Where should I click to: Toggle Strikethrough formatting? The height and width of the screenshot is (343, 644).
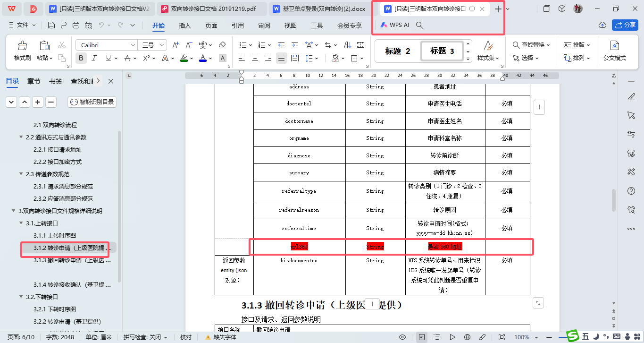[127, 58]
